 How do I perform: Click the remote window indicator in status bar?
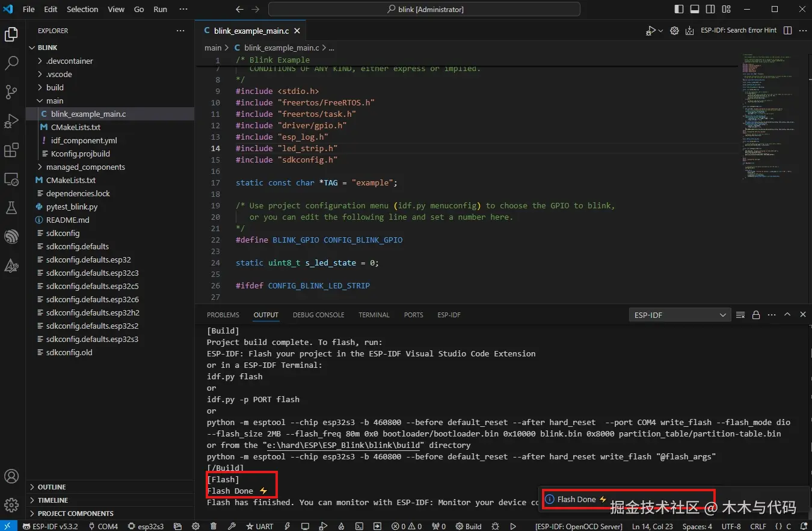coord(8,526)
